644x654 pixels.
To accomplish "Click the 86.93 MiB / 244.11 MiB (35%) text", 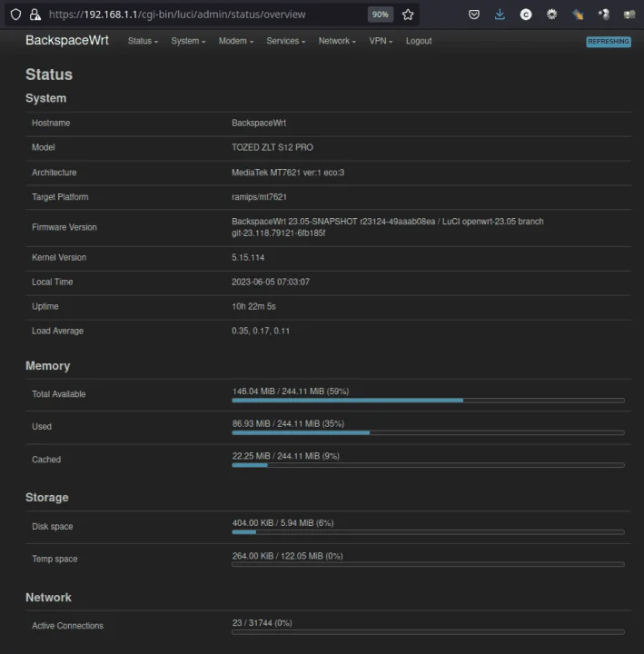I will (288, 424).
